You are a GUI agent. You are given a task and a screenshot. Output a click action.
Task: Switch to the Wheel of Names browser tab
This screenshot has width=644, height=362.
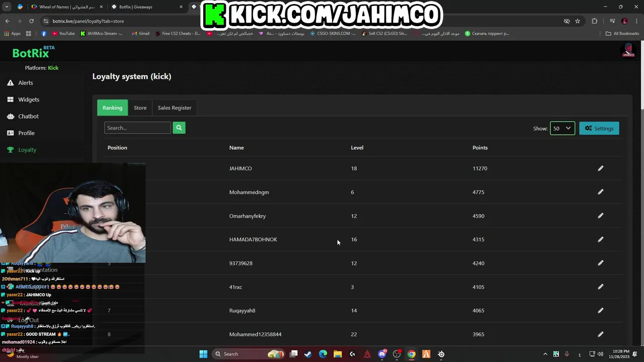pyautogui.click(x=67, y=7)
